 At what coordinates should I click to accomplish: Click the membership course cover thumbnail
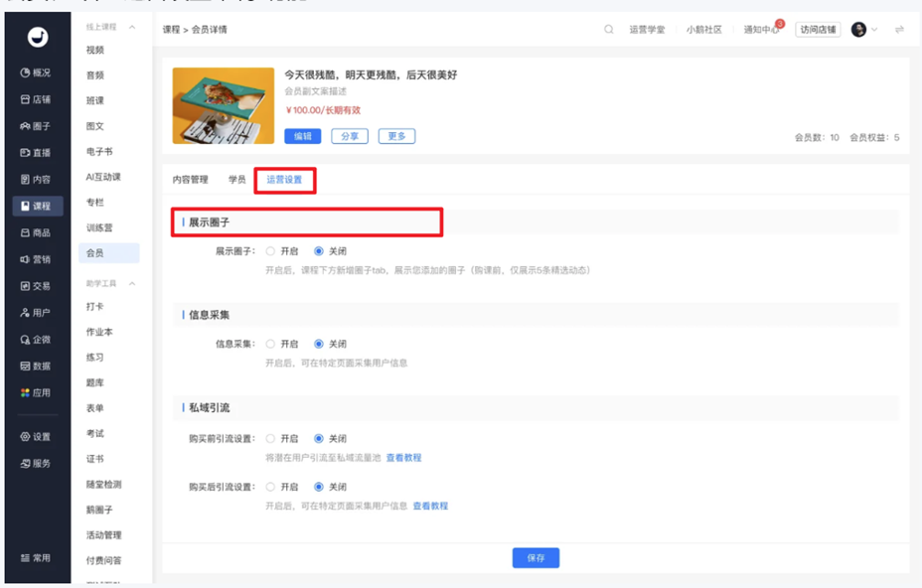(224, 106)
